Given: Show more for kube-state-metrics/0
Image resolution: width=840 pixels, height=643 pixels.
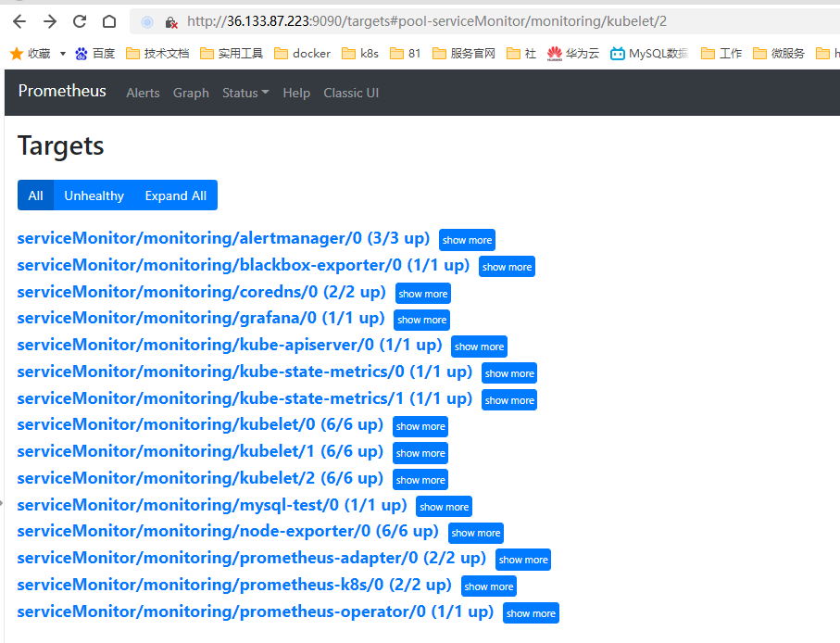Looking at the screenshot, I should click(x=509, y=373).
